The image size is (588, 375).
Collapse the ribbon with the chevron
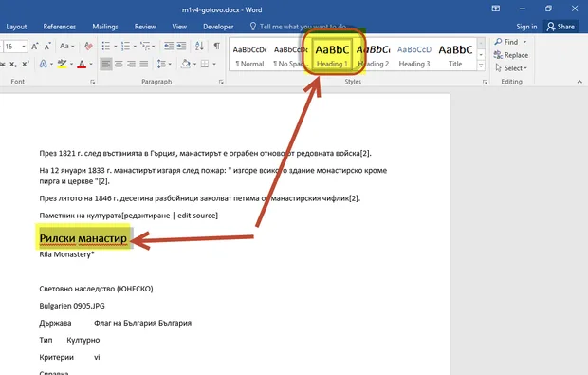click(x=579, y=82)
